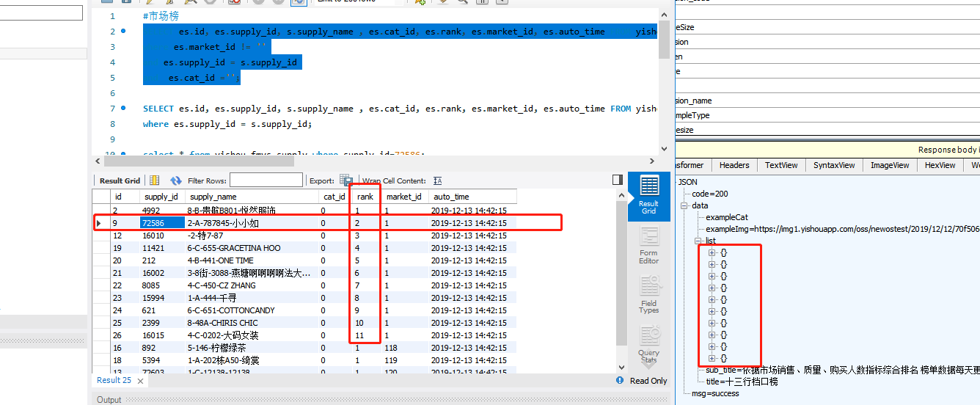The height and width of the screenshot is (405, 980).
Task: Click line 8 where clause in SQL editor
Action: coord(227,124)
